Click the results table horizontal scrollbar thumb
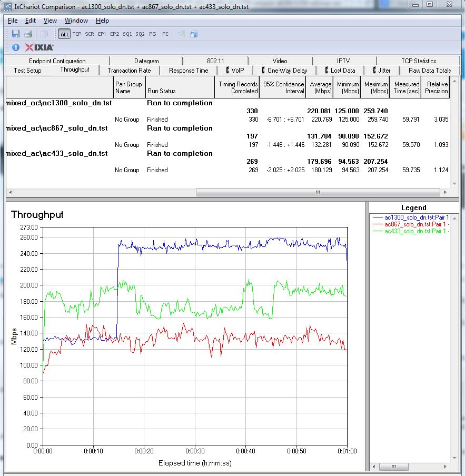The image size is (465, 476). coord(318,192)
